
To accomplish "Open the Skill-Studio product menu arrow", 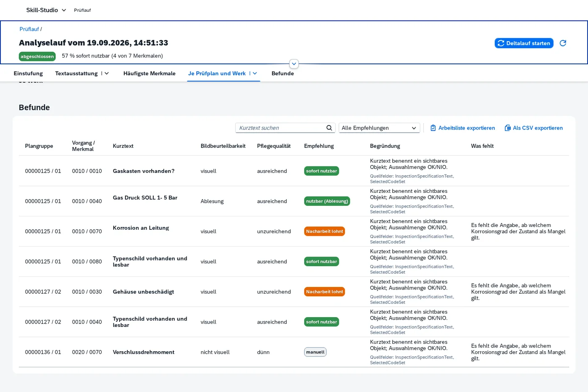I will tap(64, 10).
